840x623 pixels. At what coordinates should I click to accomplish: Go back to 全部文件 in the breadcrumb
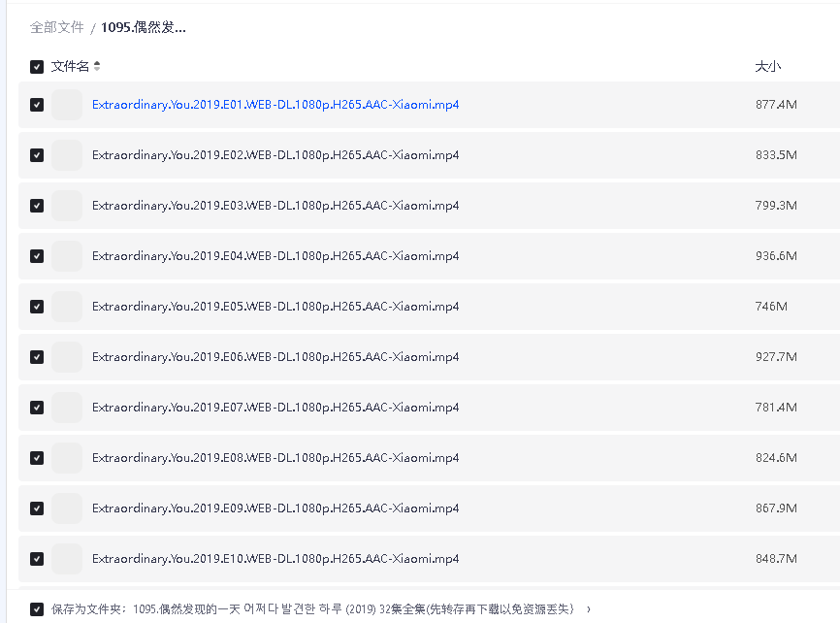coord(56,27)
